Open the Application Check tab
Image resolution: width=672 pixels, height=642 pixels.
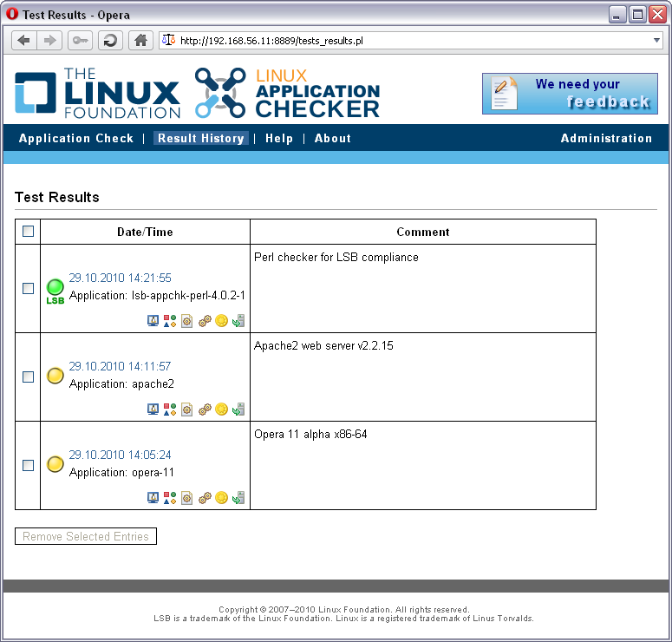(x=76, y=138)
